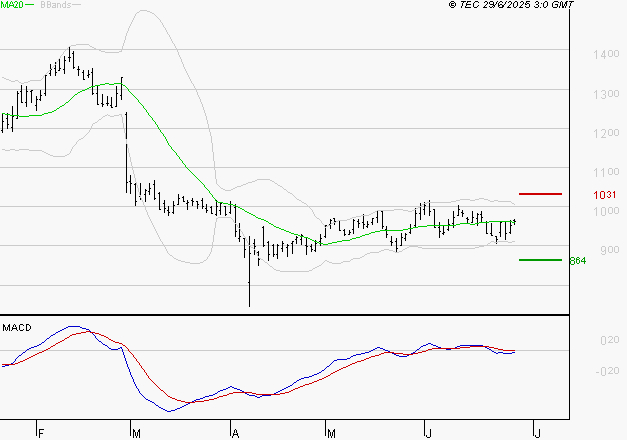The image size is (627, 440).
Task: Click the red 1031 resistance line marker
Action: (539, 193)
